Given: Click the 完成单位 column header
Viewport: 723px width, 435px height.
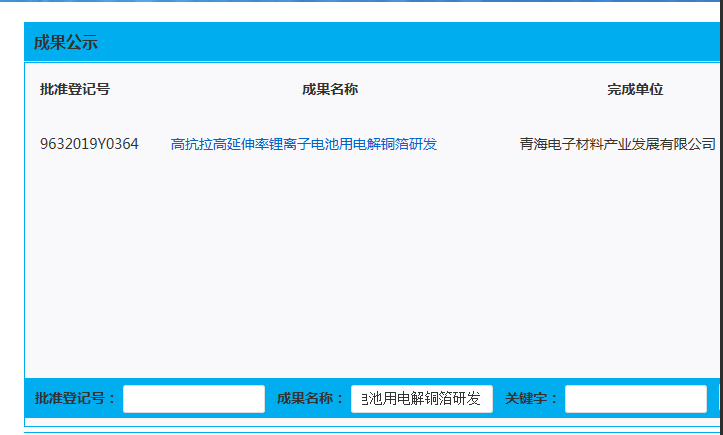Looking at the screenshot, I should point(635,89).
